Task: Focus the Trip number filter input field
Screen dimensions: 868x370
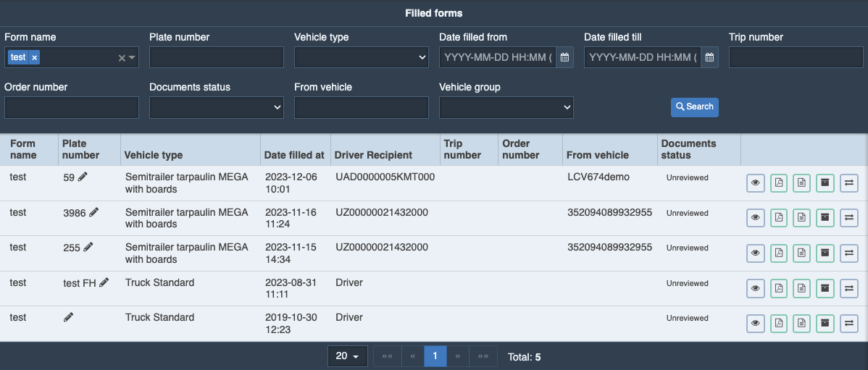Action: pos(796,57)
